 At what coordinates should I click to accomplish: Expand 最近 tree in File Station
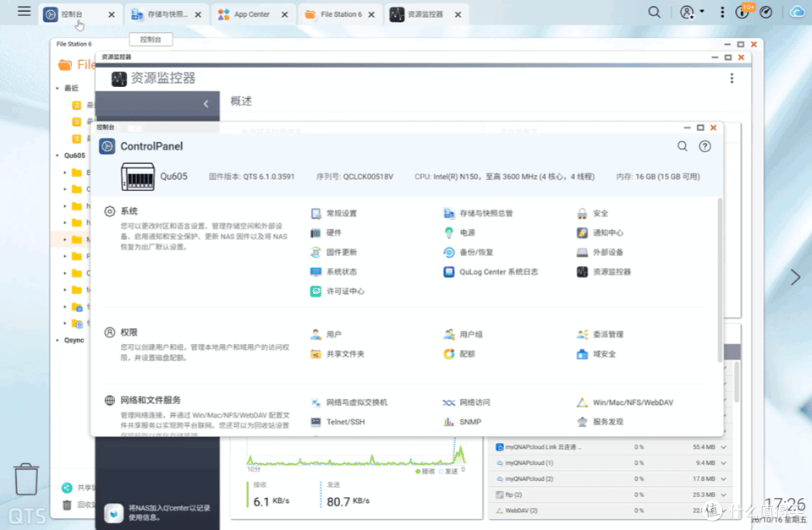click(x=58, y=88)
